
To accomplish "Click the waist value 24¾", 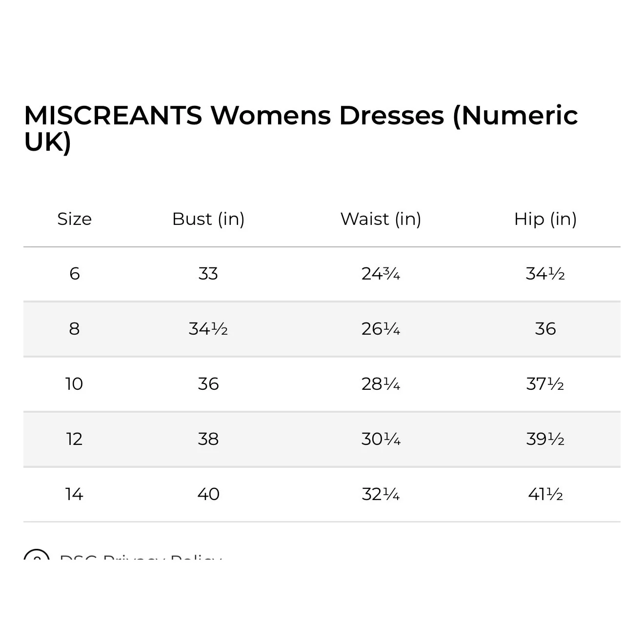I will [x=381, y=274].
